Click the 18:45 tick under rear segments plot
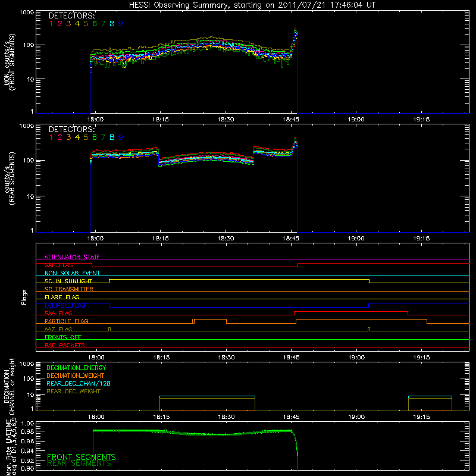This screenshot has height=476, width=476. pos(291,239)
